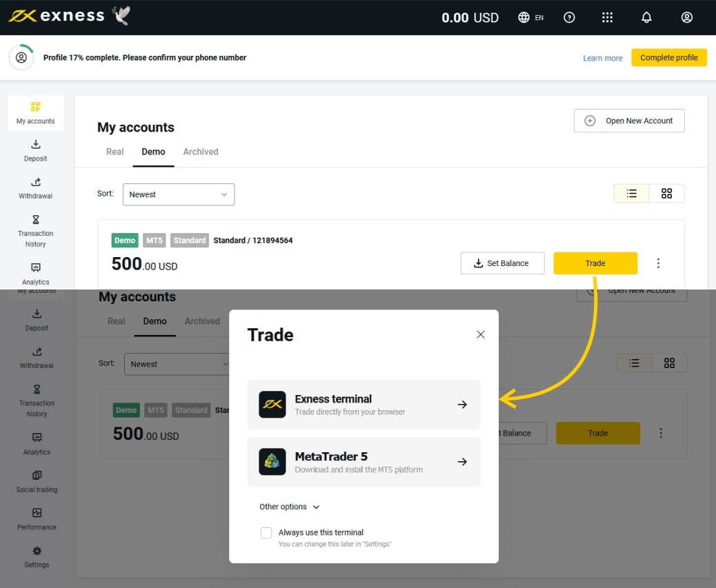Open the three-dot menu beside the bright Trade button

(658, 263)
